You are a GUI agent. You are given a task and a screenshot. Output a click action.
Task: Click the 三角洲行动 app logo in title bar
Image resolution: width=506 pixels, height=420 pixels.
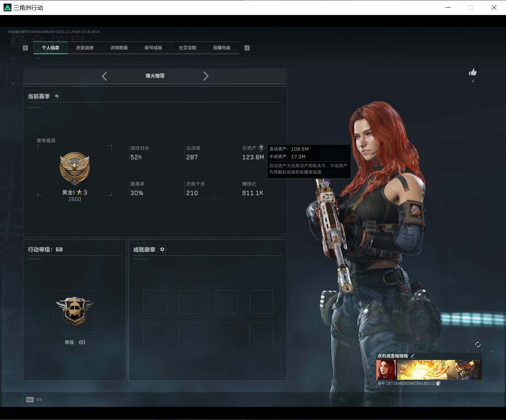pos(8,8)
